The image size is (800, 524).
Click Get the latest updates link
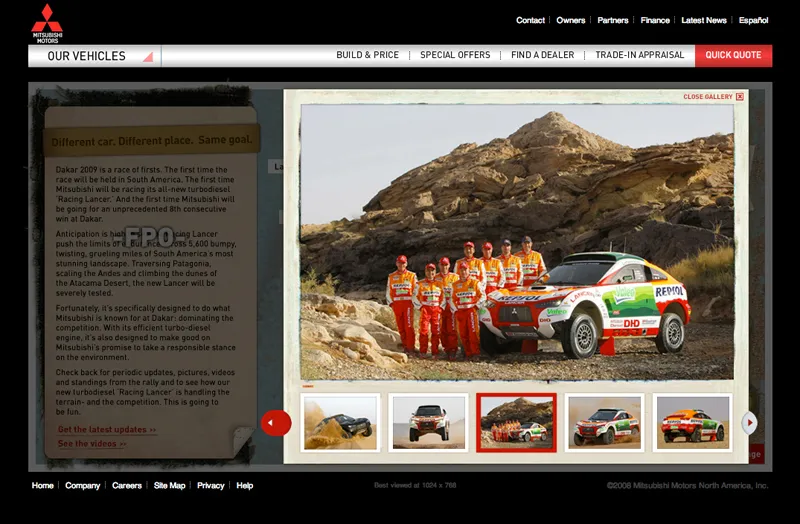click(107, 430)
